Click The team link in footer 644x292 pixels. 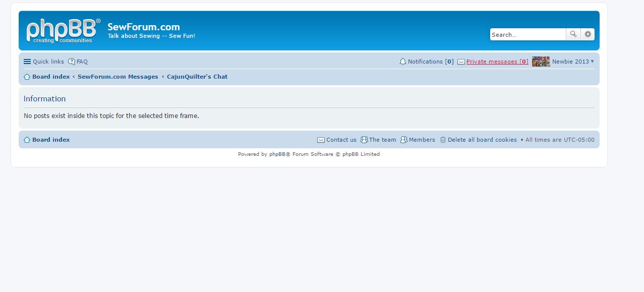pos(382,140)
